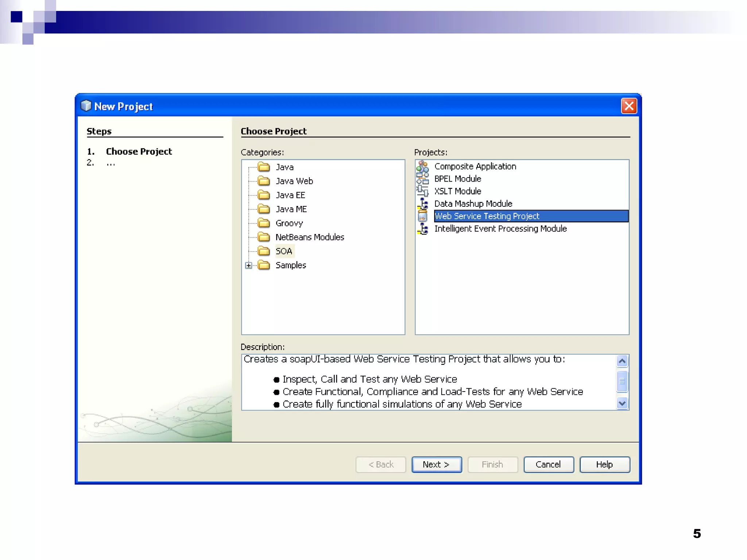Screen dimensions: 747x560
Task: Select the Java Web category
Action: 294,181
